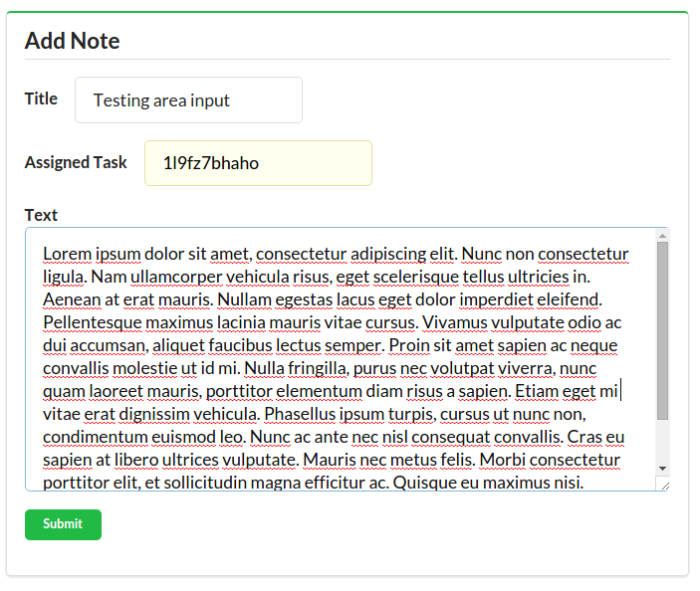
Task: Place cursor on the word 'Lorem'
Action: click(67, 254)
